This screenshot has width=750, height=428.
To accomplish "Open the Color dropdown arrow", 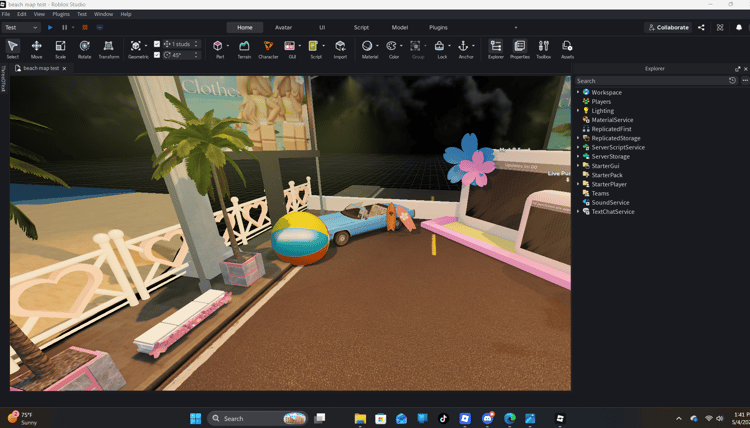I will point(401,46).
